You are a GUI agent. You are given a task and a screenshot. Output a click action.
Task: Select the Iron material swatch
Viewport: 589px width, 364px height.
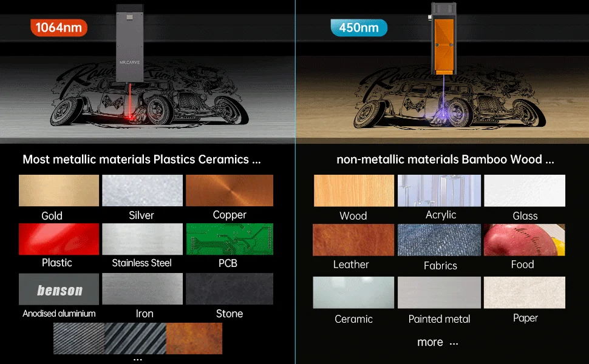pos(142,289)
